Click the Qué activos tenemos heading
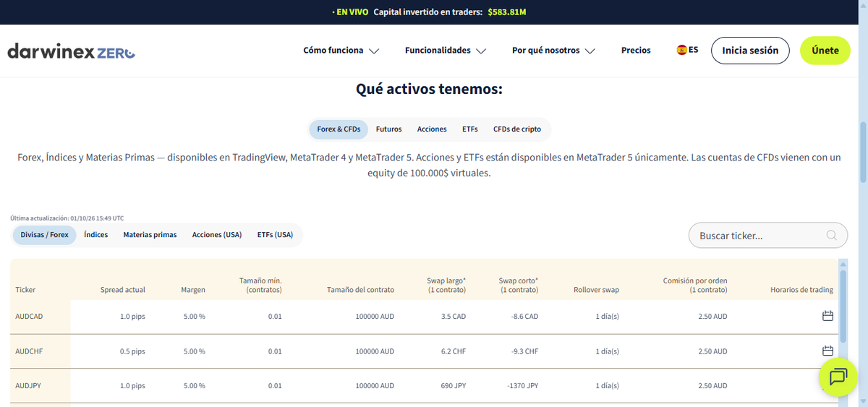The width and height of the screenshot is (868, 407). [429, 89]
